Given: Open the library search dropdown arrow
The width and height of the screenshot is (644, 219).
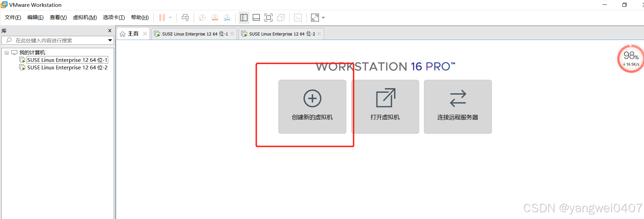Looking at the screenshot, I should coord(110,40).
